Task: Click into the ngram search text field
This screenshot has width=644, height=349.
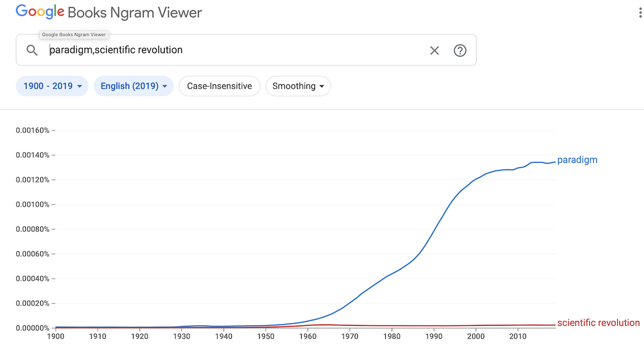Action: point(236,50)
